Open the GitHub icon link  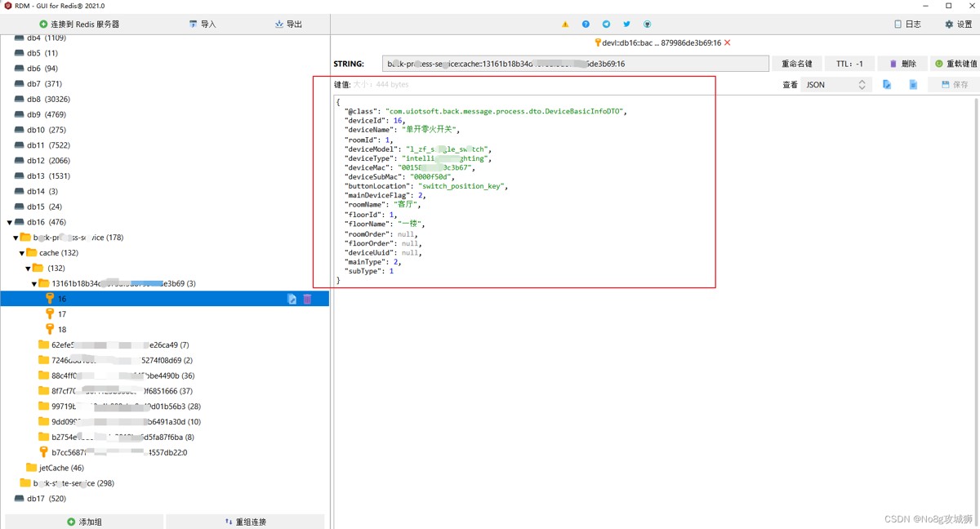tap(647, 24)
